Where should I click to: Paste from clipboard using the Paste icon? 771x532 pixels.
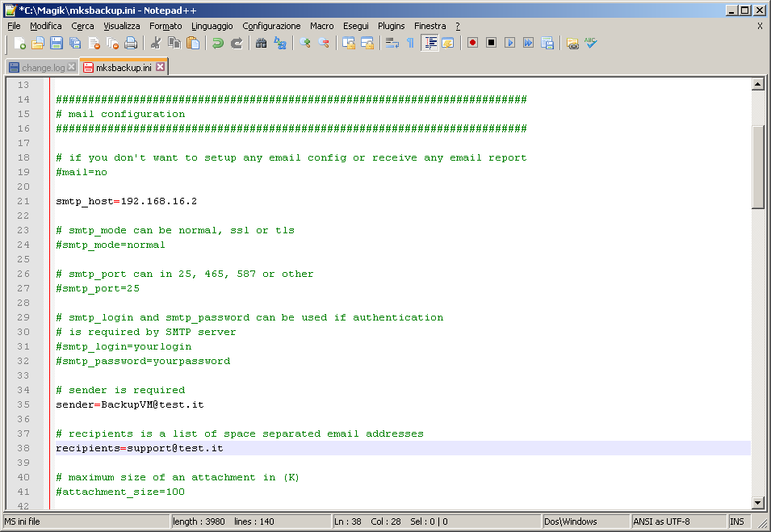pos(193,44)
